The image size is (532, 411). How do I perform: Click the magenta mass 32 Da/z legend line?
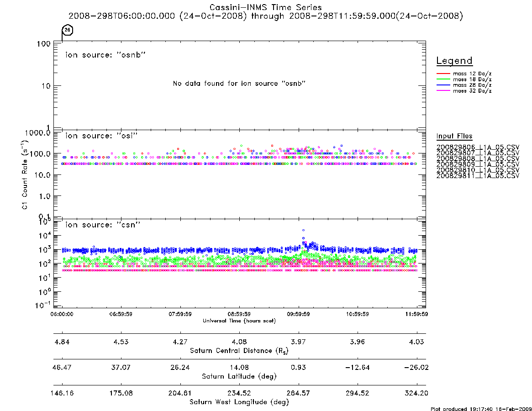[x=443, y=90]
